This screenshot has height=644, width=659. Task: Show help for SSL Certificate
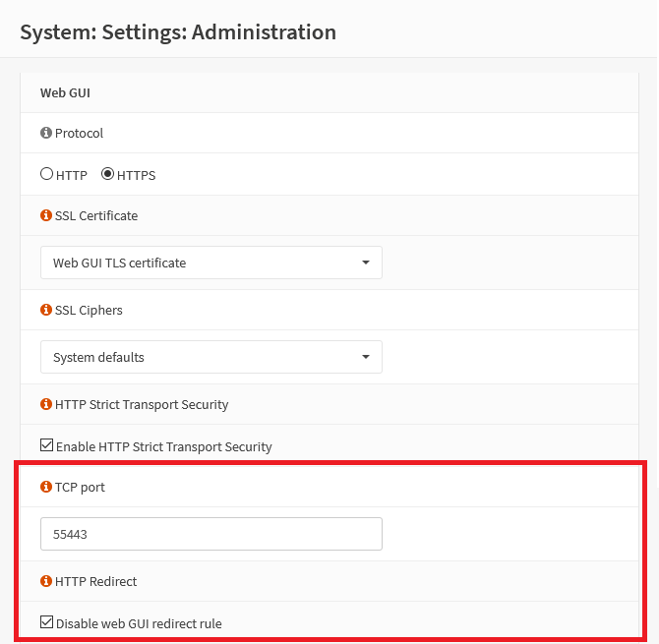click(x=46, y=215)
